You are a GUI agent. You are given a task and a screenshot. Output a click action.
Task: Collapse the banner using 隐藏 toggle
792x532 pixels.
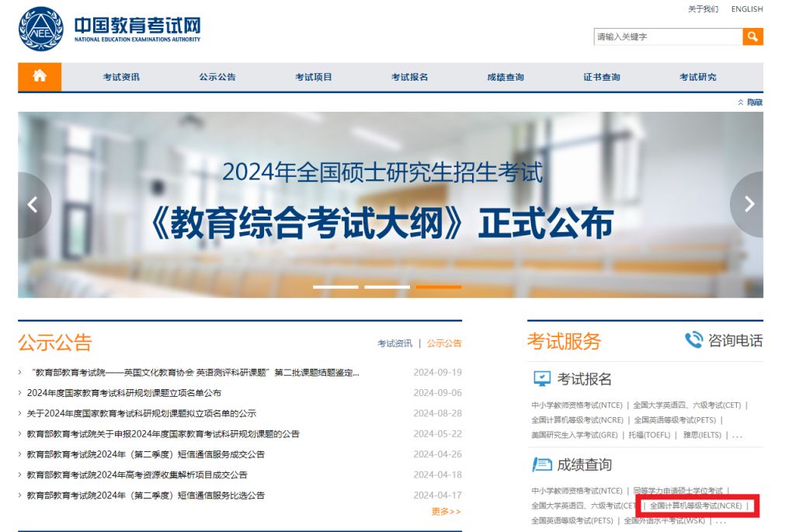pyautogui.click(x=750, y=103)
